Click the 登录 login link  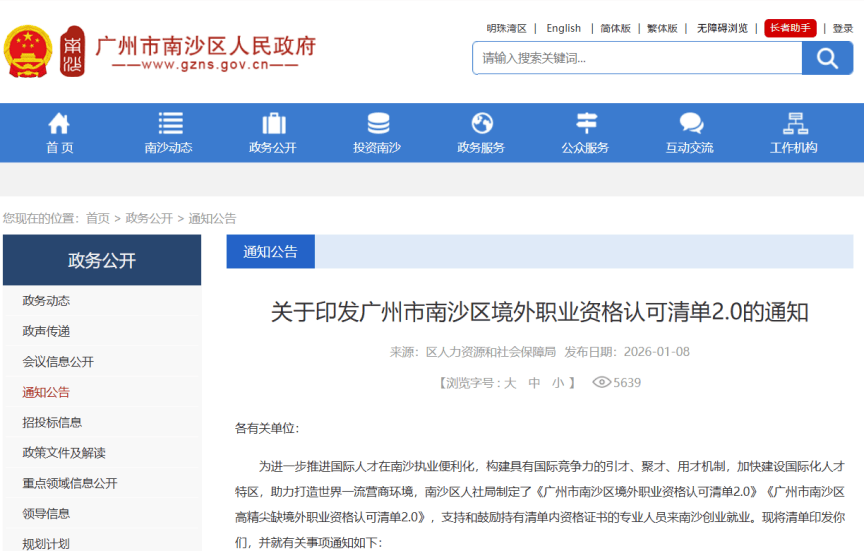843,28
